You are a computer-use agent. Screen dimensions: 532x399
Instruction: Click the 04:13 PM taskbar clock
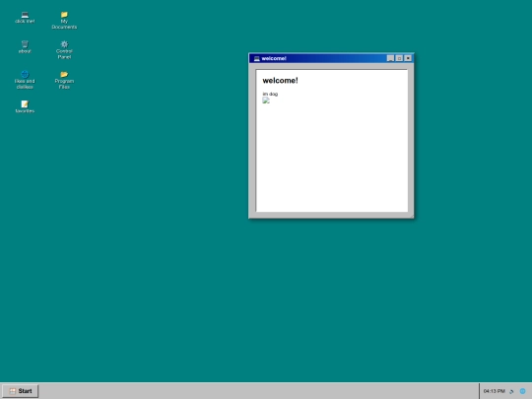(494, 391)
